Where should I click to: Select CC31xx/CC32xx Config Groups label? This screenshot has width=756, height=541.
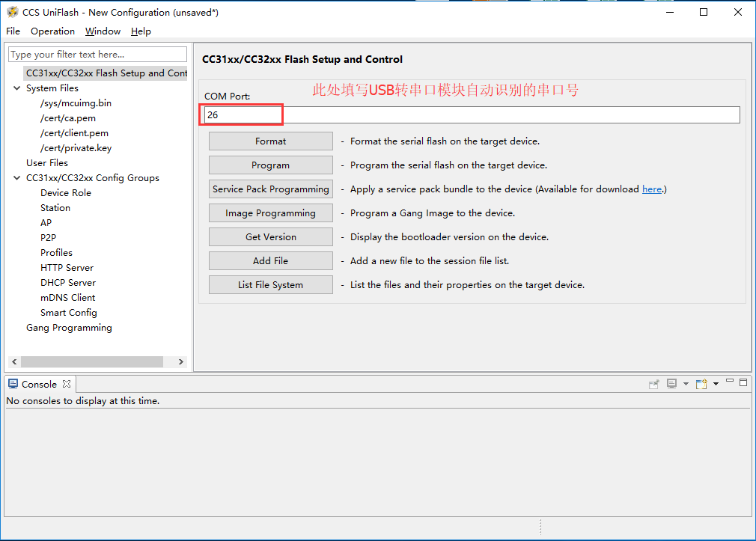(93, 178)
